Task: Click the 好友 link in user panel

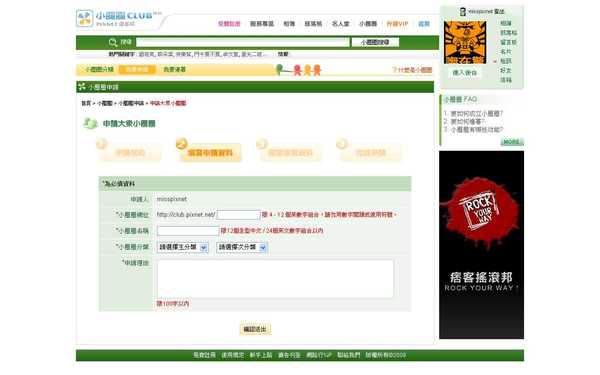Action: point(506,70)
